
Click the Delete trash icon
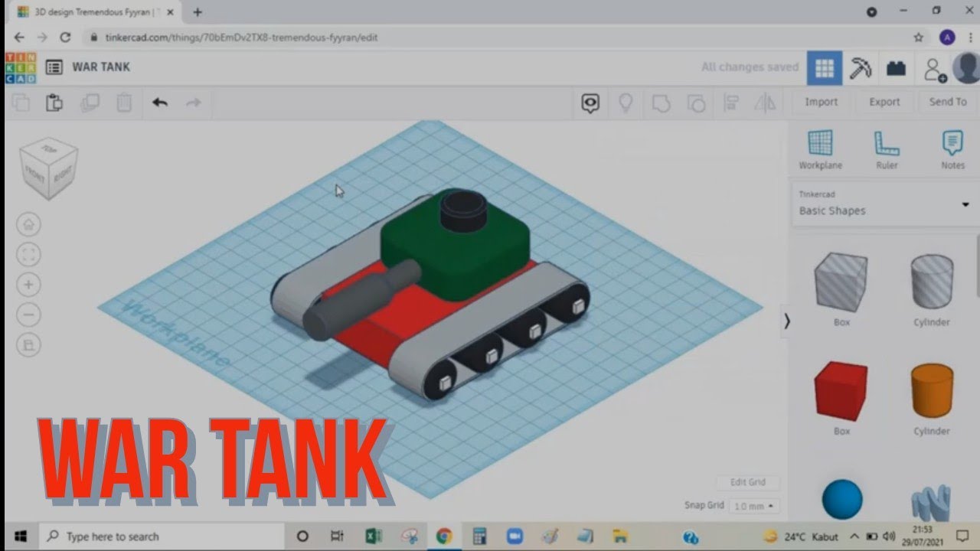coord(124,103)
